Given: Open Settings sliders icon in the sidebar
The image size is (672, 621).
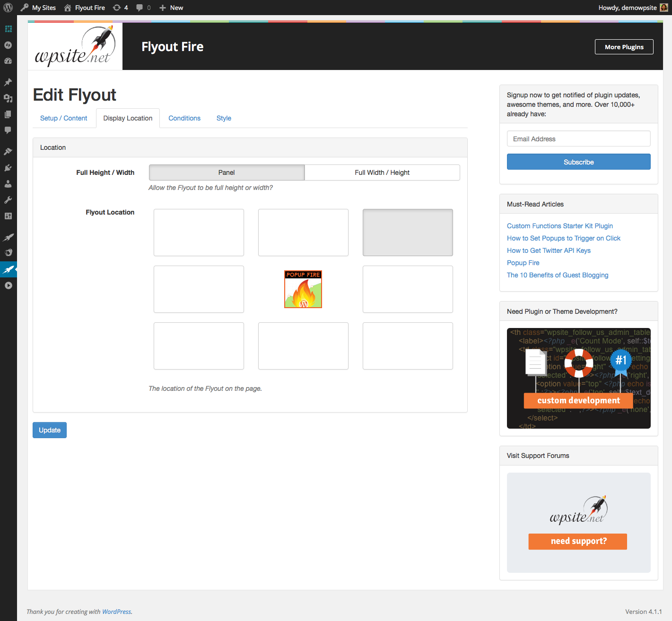Looking at the screenshot, I should (x=8, y=216).
